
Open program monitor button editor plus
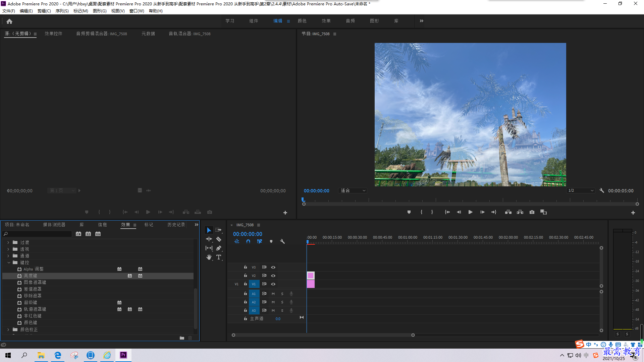pyautogui.click(x=633, y=213)
